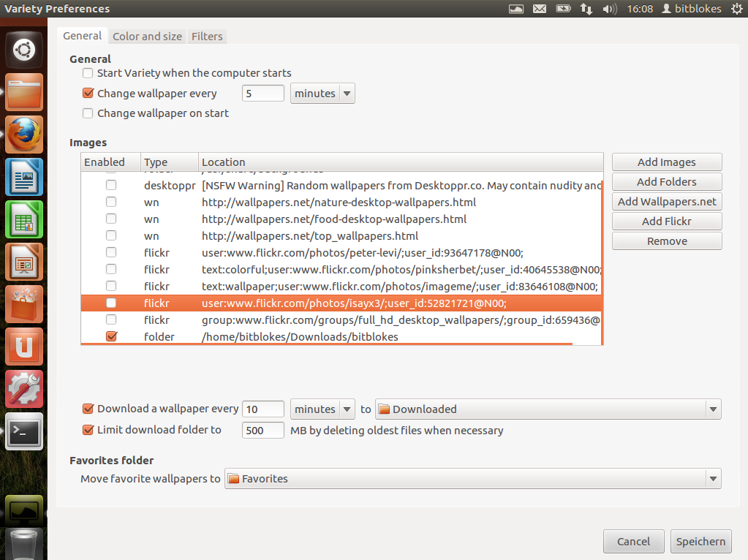The width and height of the screenshot is (748, 560).
Task: Open the Favorites folder chooser dropdown
Action: click(473, 479)
